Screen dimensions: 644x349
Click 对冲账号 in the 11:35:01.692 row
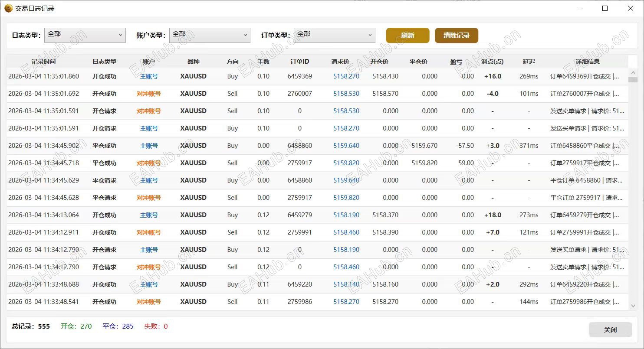coord(149,94)
